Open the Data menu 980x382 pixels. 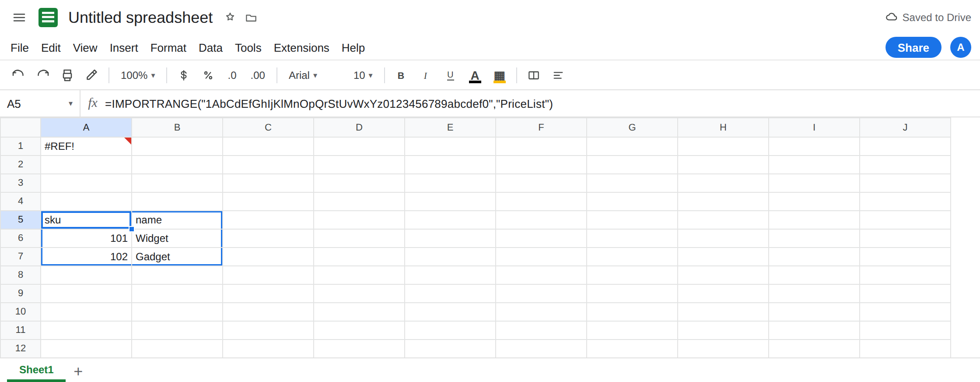210,48
